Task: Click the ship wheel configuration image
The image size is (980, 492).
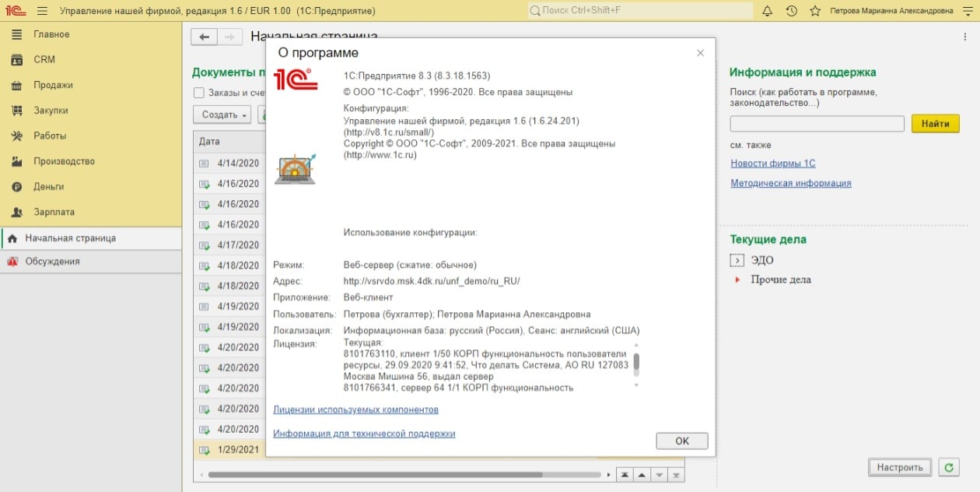Action: click(296, 169)
